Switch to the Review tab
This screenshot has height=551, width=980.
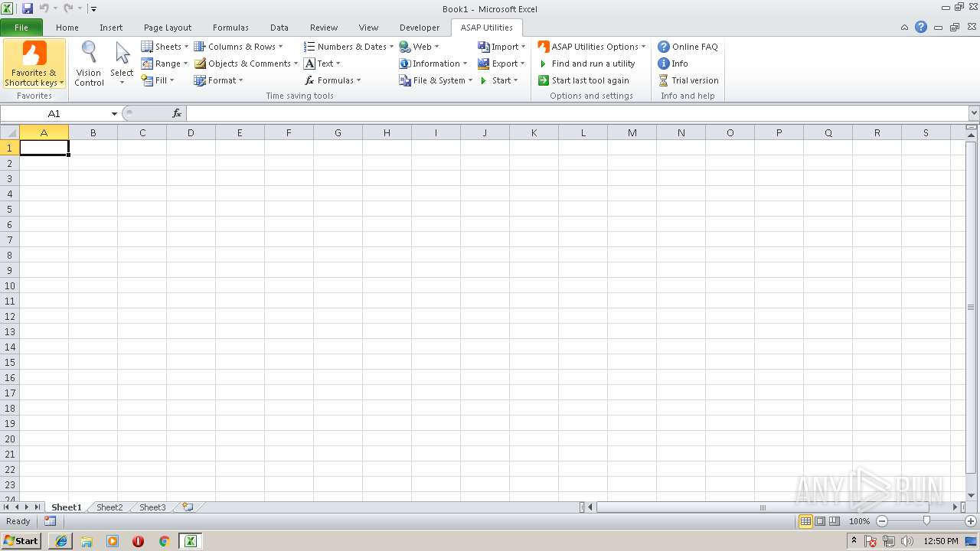pyautogui.click(x=324, y=28)
